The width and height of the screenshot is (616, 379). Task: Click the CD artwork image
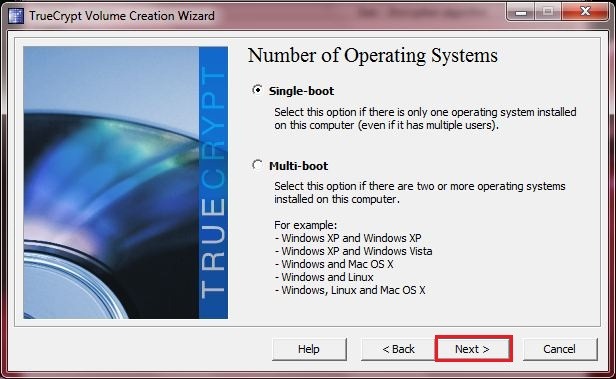pos(111,182)
